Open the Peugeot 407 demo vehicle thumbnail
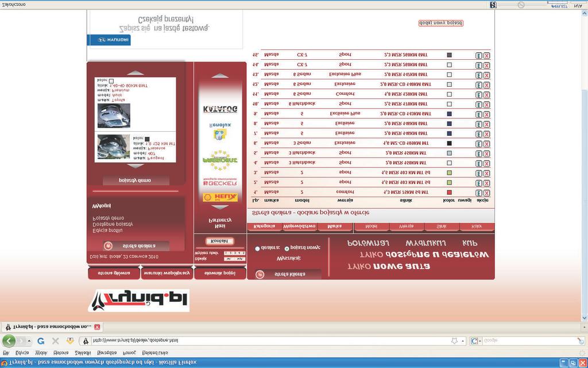 114,147
